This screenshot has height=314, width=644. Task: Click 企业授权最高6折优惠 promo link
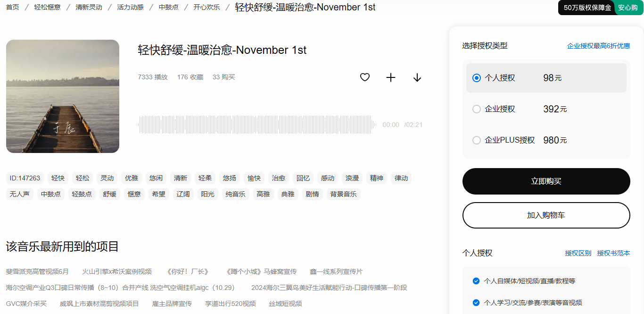click(598, 46)
